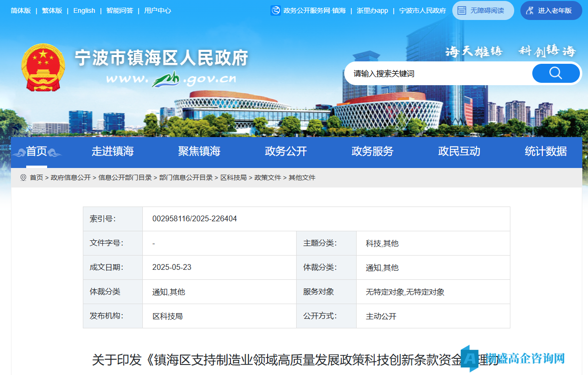Click 区科技局 in the breadcrumb
This screenshot has width=588, height=375.
[233, 178]
